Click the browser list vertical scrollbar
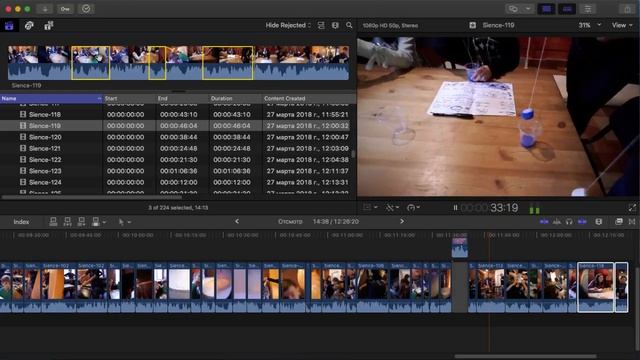 click(353, 154)
